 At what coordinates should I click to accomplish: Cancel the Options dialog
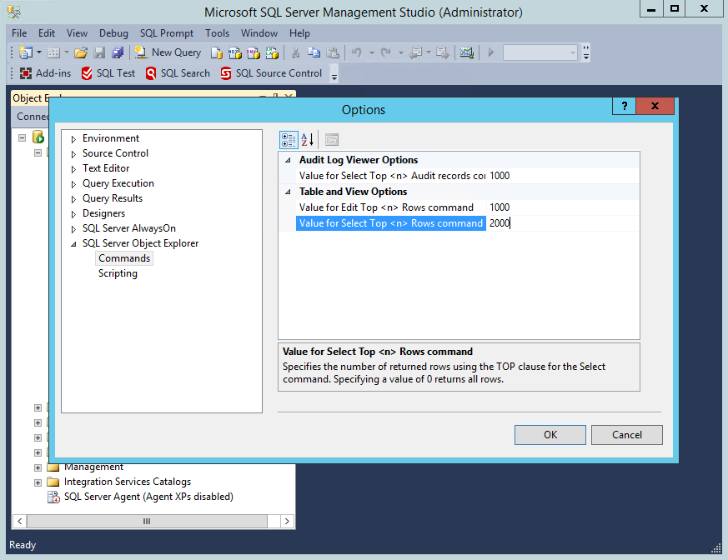[x=626, y=434]
